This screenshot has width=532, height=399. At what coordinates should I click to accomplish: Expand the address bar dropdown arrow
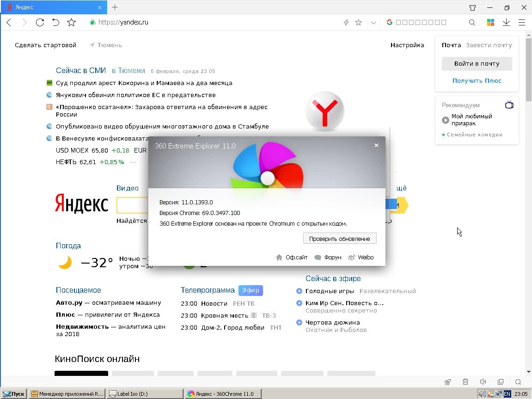pos(373,23)
